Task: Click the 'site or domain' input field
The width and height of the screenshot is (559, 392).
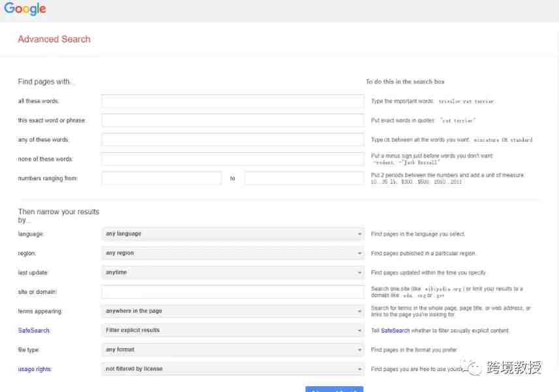Action: (232, 292)
